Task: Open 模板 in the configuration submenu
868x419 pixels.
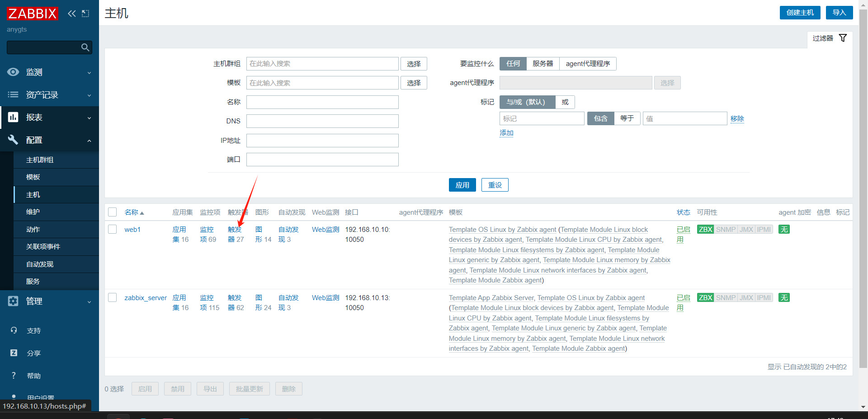Action: [x=33, y=177]
